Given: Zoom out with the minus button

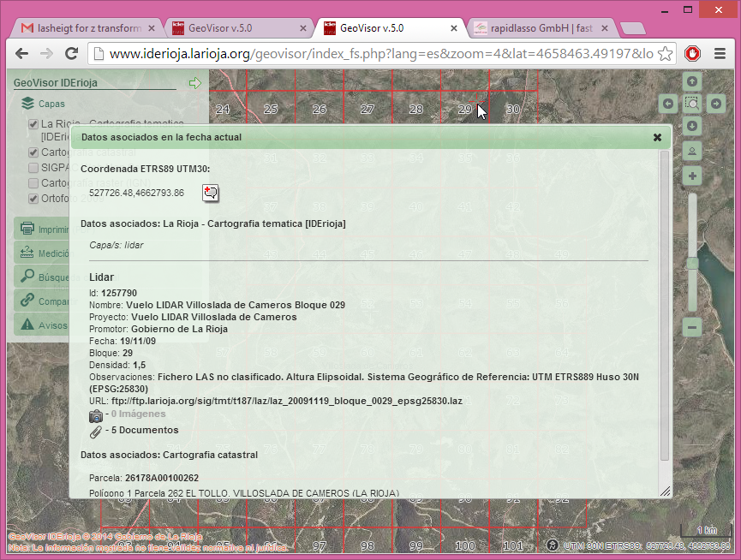Looking at the screenshot, I should pos(692,326).
